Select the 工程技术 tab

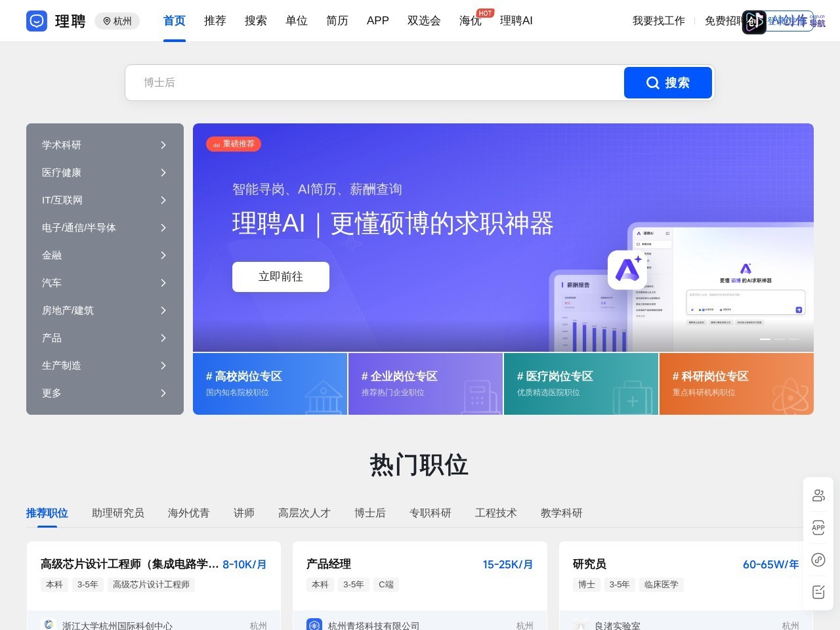(x=496, y=513)
